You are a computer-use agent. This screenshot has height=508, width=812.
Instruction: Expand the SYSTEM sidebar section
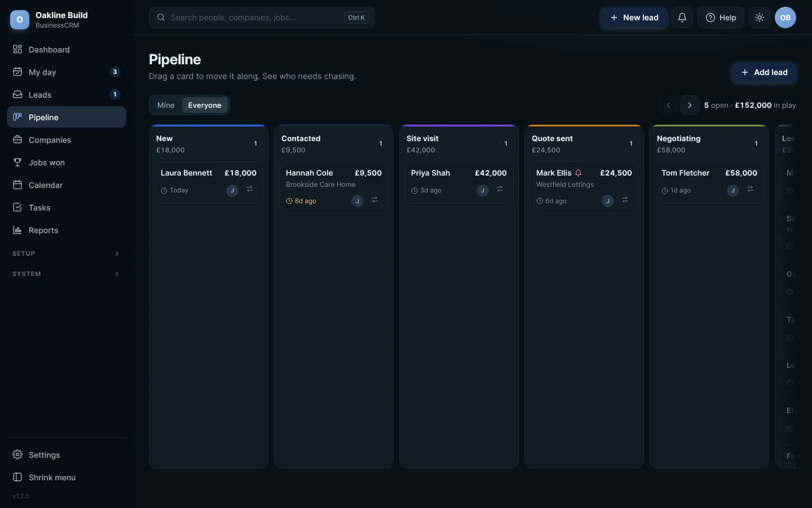(67, 274)
